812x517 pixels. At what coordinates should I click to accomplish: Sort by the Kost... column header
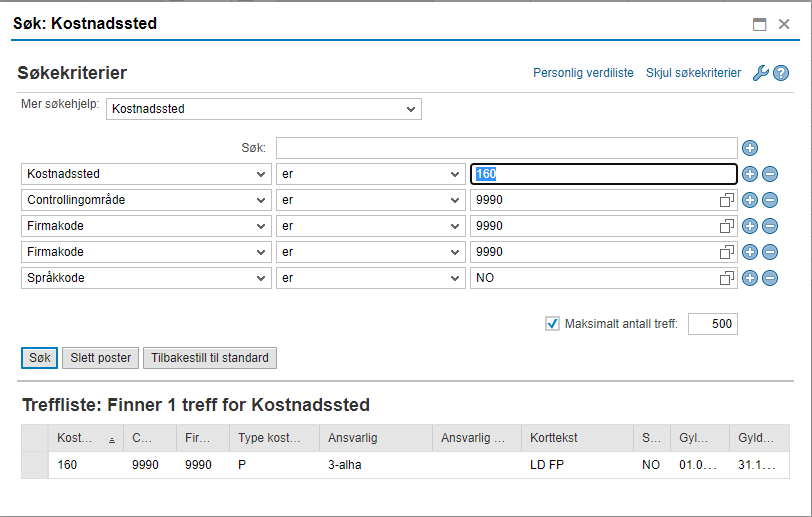pos(85,438)
